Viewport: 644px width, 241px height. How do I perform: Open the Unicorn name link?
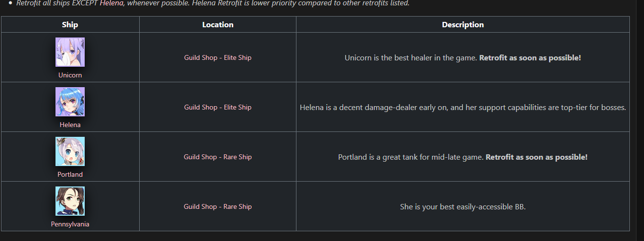[x=70, y=75]
